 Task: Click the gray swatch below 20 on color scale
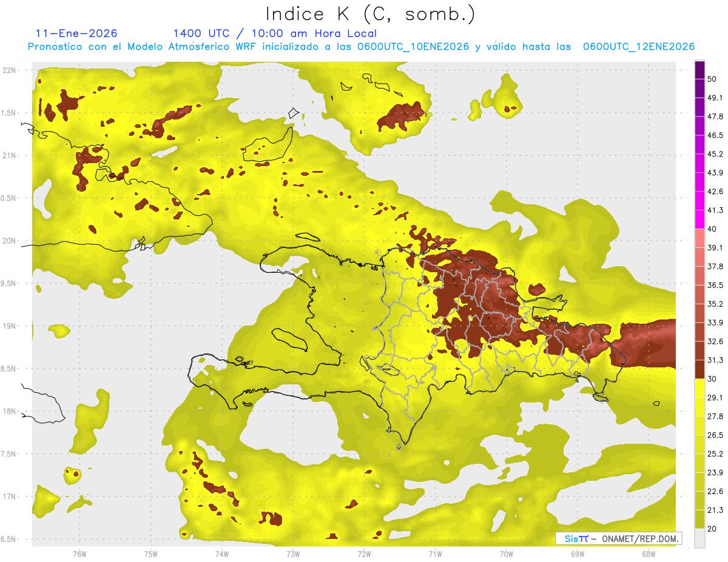[x=699, y=538]
